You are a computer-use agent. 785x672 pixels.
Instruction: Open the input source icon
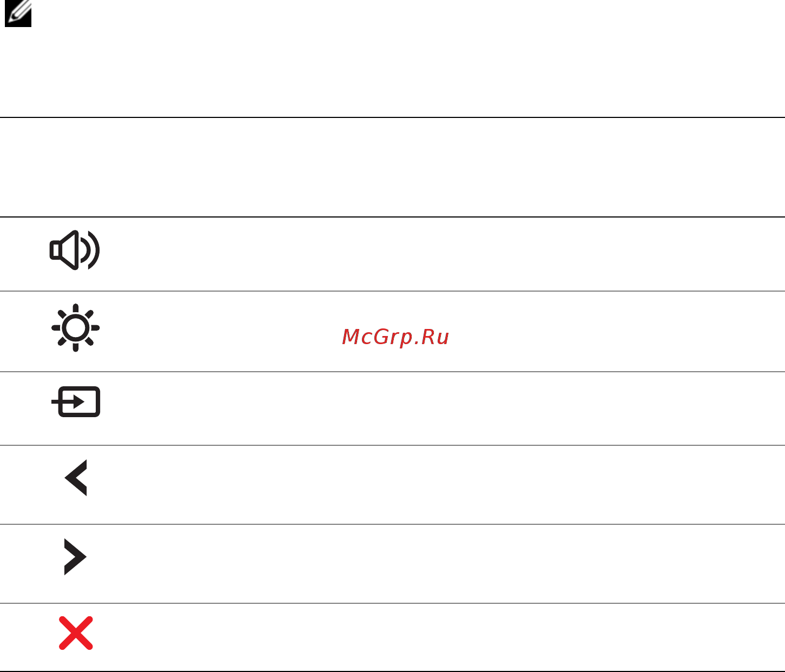pyautogui.click(x=76, y=401)
